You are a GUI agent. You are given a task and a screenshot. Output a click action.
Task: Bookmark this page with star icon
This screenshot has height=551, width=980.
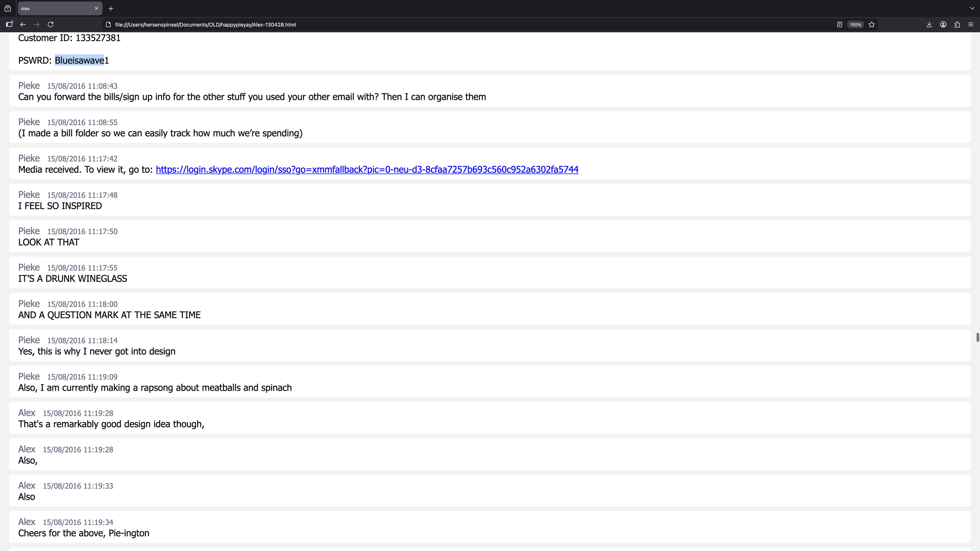[x=871, y=24]
